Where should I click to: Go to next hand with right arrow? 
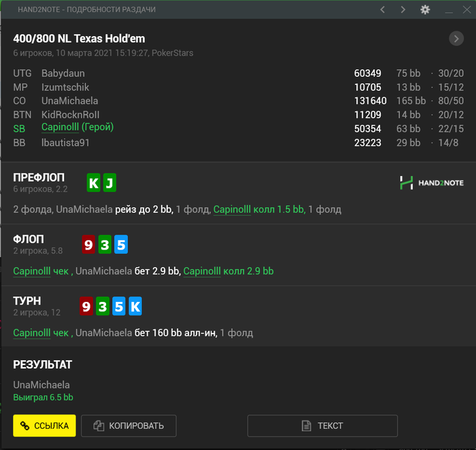click(403, 10)
